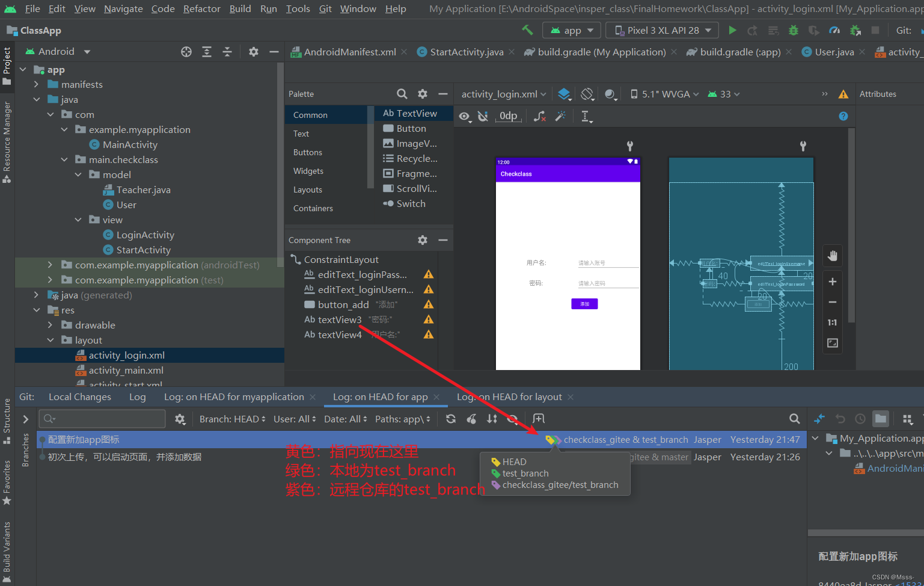
Task: Open the Pixel 3 XL API 28 device dropdown
Action: 662,30
